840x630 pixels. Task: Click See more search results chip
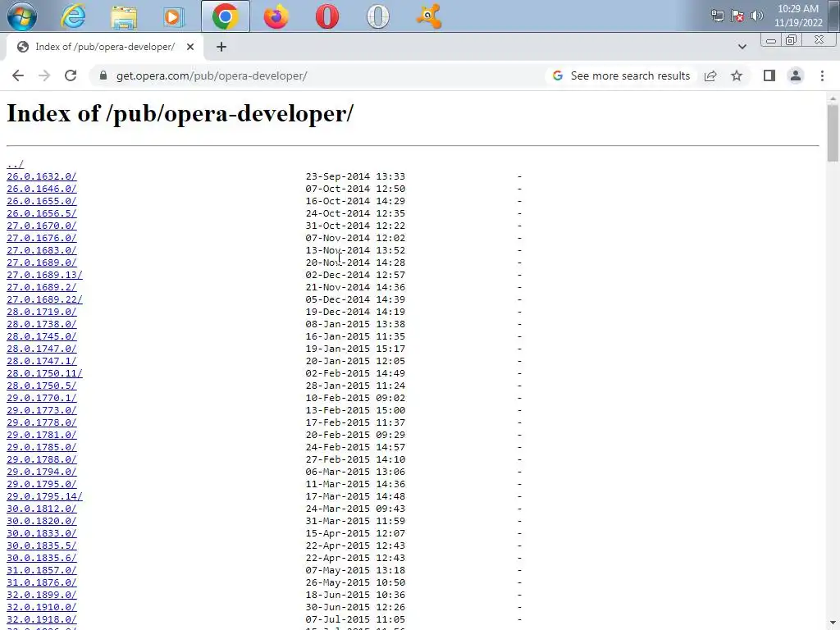click(x=621, y=75)
